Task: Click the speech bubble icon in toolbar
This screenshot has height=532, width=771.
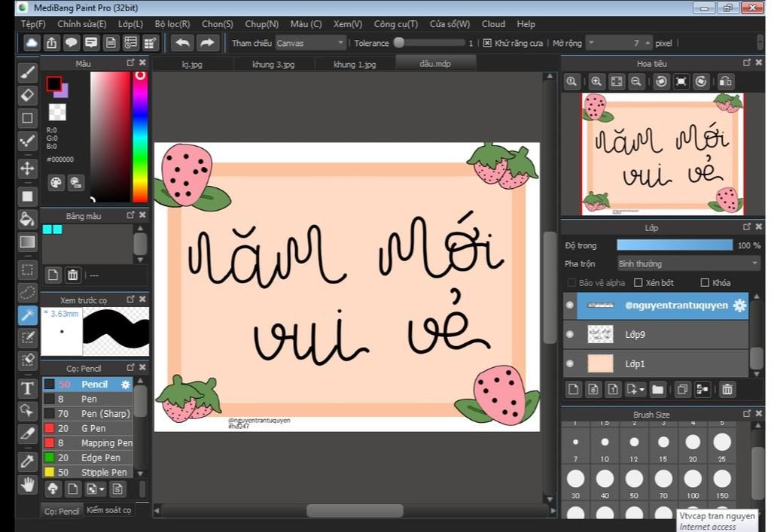Action: [72, 43]
